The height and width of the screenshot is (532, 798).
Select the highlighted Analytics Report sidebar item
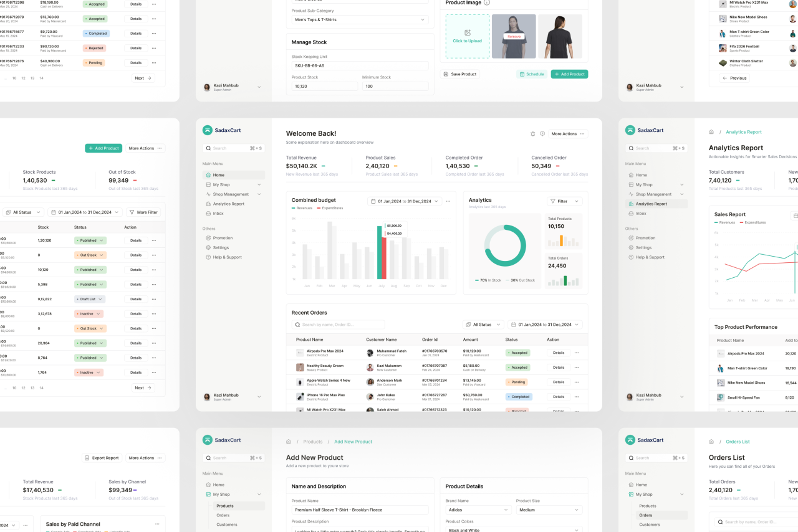pos(656,204)
